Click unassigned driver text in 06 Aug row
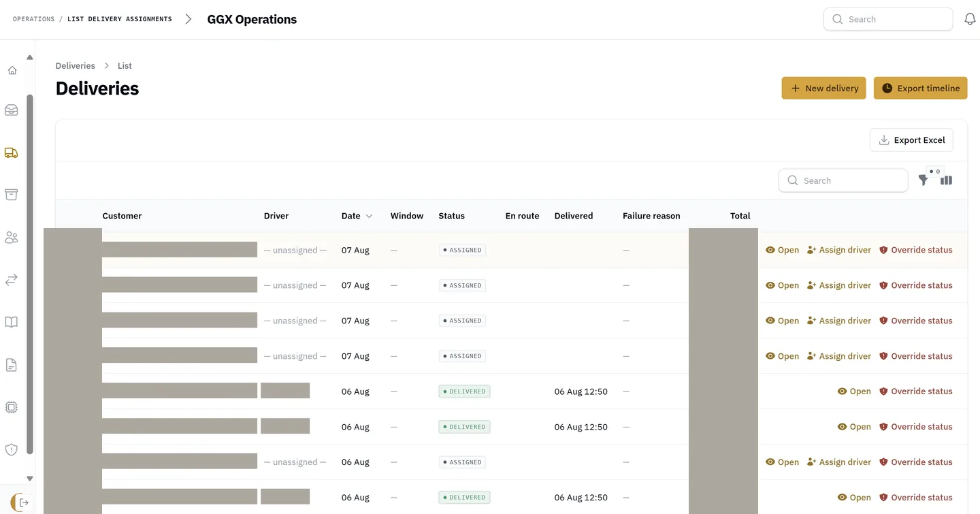Screen dimensions: 980x514 pyautogui.click(x=295, y=462)
